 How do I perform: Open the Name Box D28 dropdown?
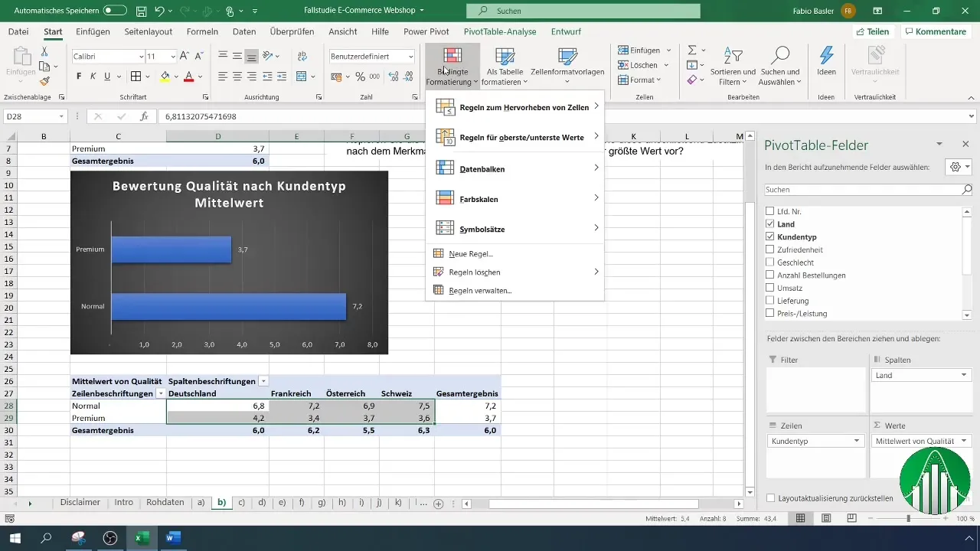pyautogui.click(x=62, y=116)
